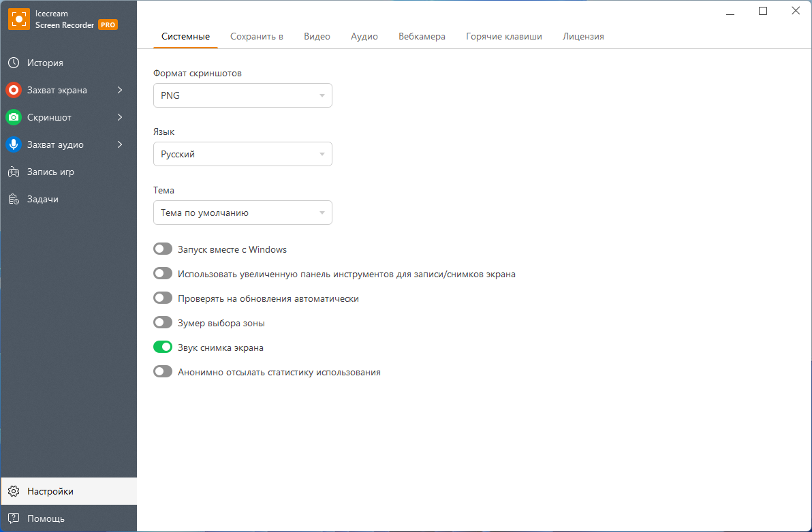Toggle the zone selection zoomer switch

point(163,323)
